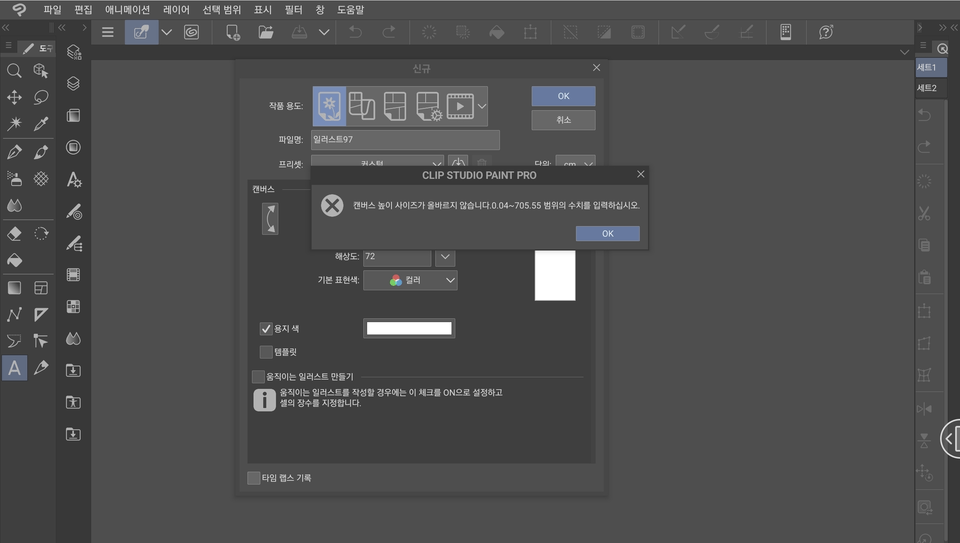Screen dimensions: 960x543
Task: Open the 기본 표현색 컬러 dropdown
Action: click(x=410, y=280)
